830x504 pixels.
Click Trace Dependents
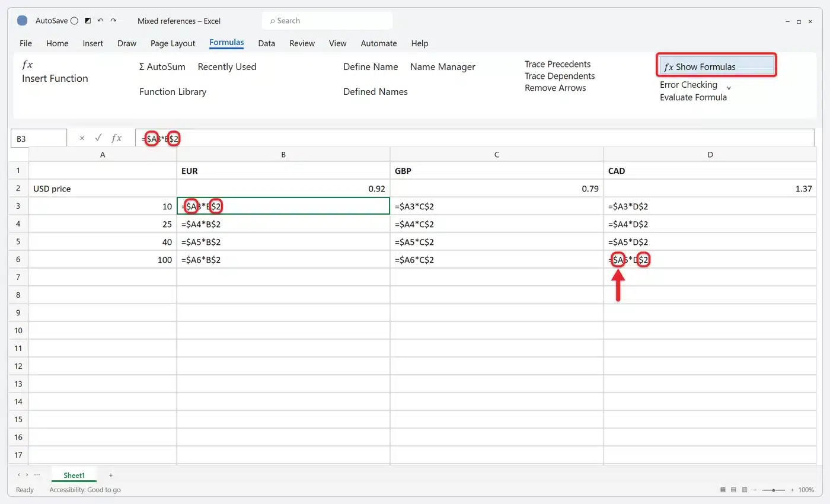point(560,76)
